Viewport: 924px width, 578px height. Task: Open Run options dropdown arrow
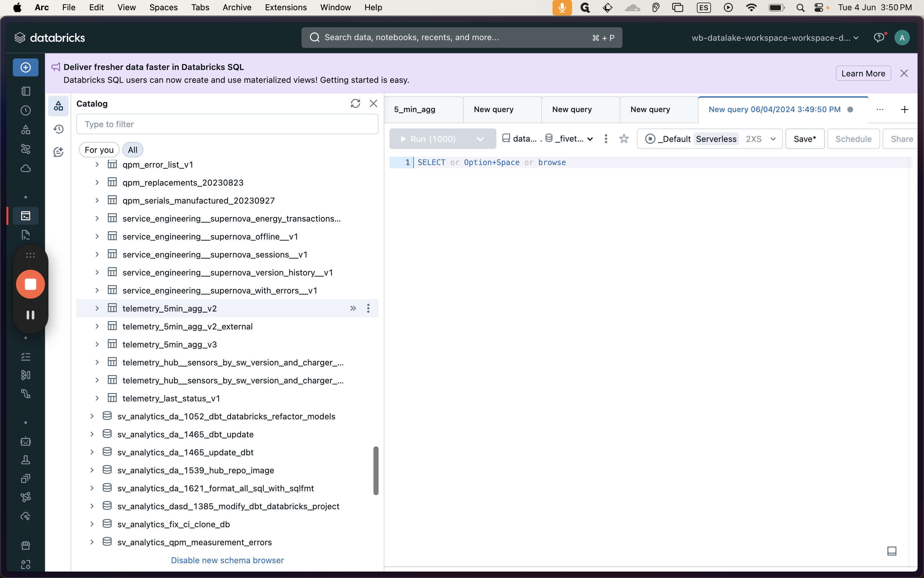[x=480, y=139]
